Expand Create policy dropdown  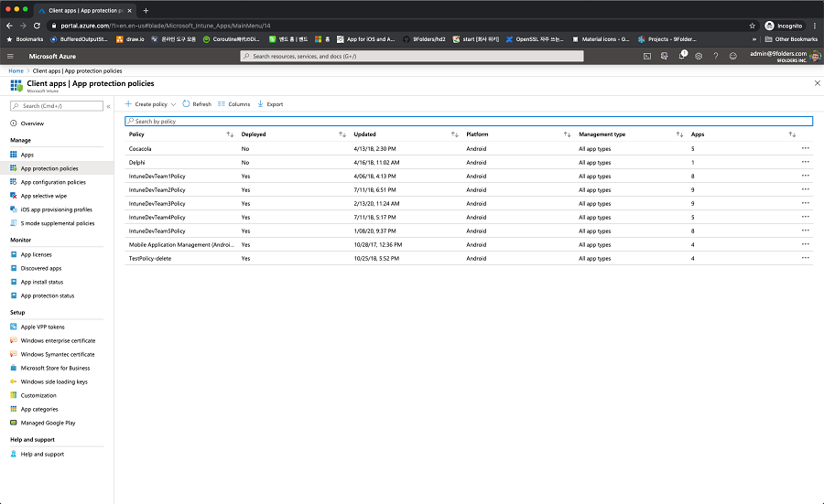[x=150, y=104]
